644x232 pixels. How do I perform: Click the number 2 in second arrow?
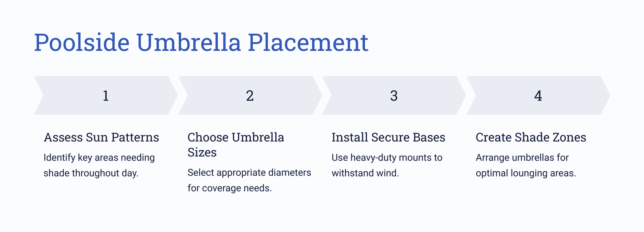(250, 96)
